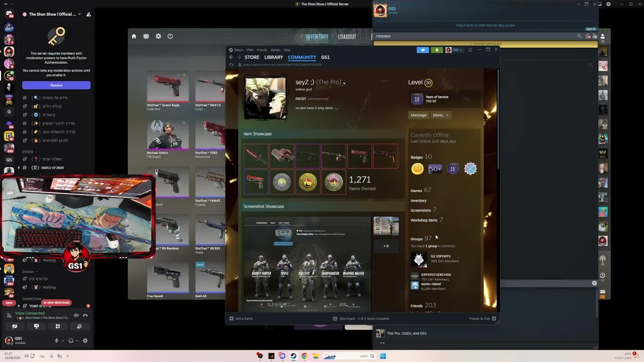Image resolution: width=644 pixels, height=362 pixels.
Task: Collapse the OTHER channel category
Action: tap(28, 152)
